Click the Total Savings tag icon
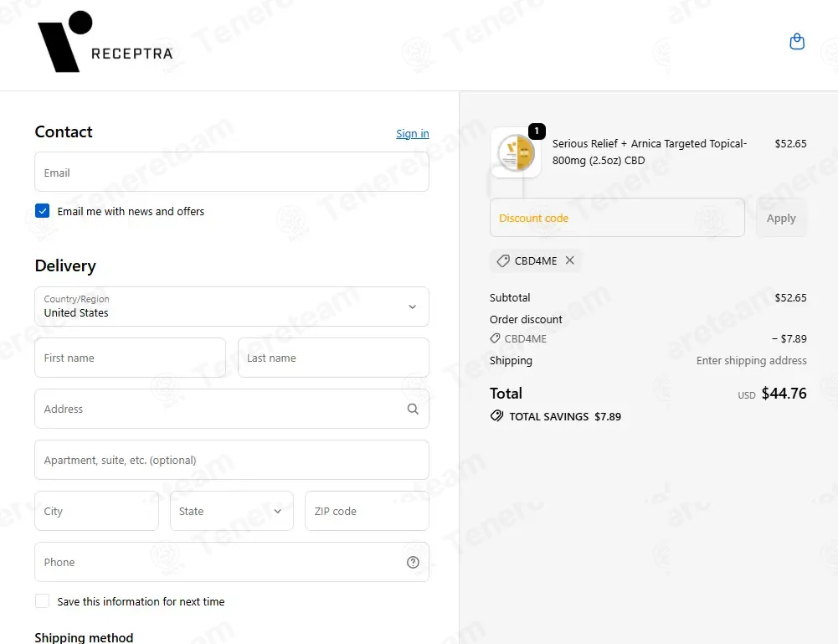The height and width of the screenshot is (644, 838). (x=496, y=415)
